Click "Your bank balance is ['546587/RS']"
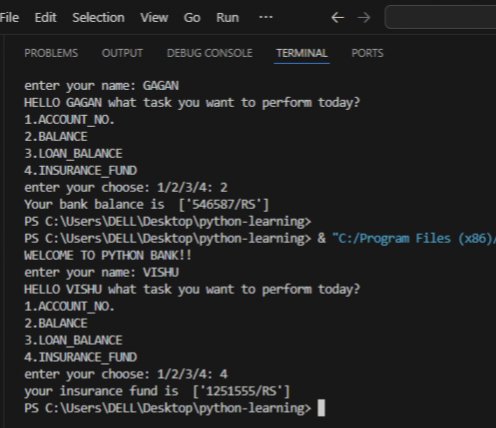Image resolution: width=496 pixels, height=428 pixels. (146, 205)
